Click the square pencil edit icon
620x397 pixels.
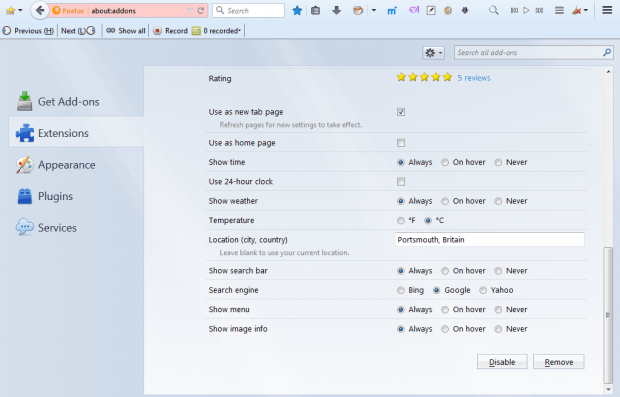tap(431, 11)
